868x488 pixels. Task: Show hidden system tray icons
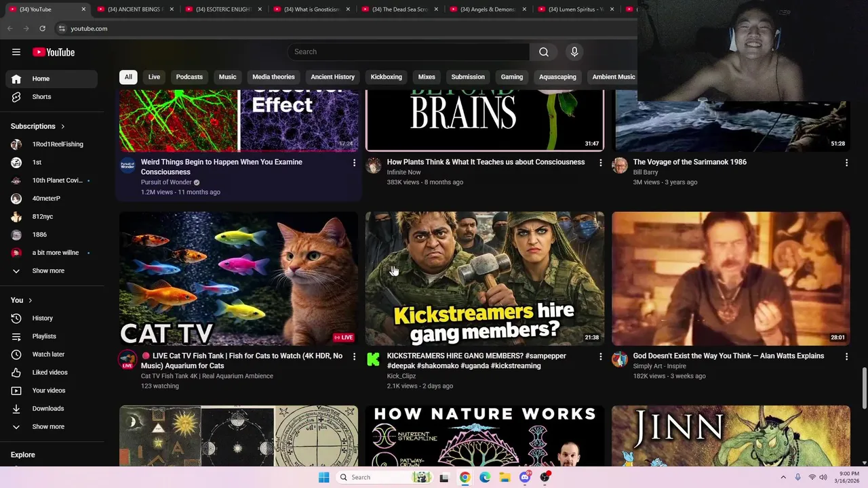click(x=783, y=477)
